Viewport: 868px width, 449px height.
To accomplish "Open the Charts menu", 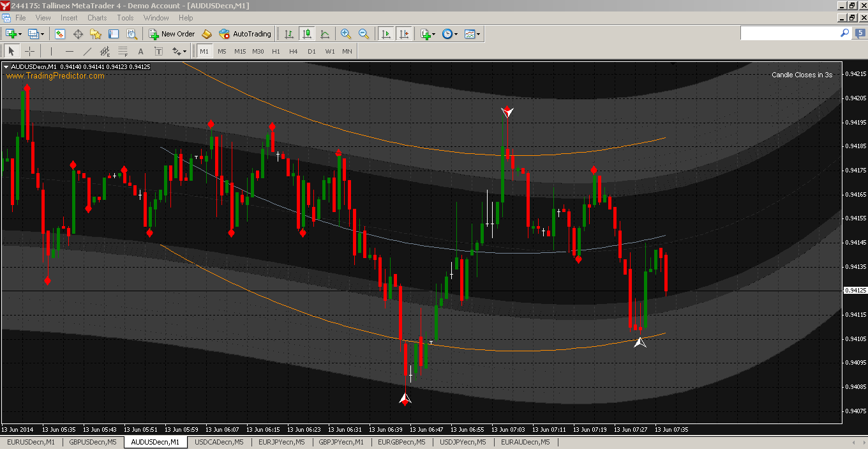I will coord(97,18).
